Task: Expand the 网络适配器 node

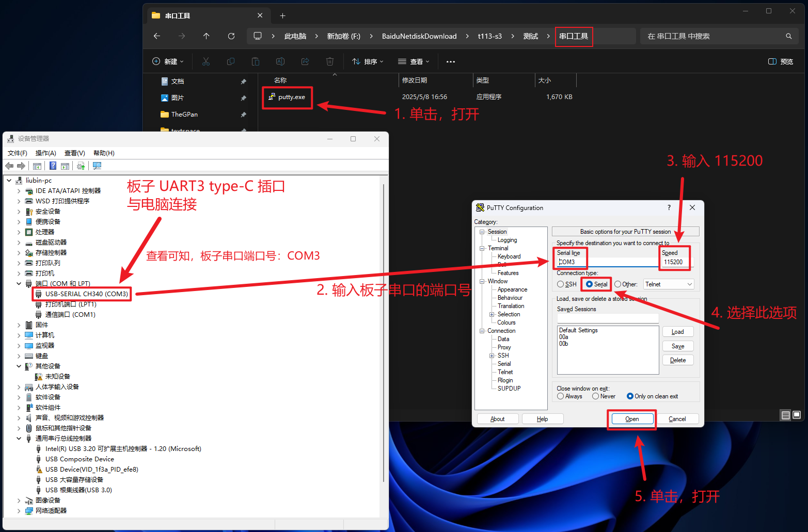Action: pyautogui.click(x=19, y=510)
